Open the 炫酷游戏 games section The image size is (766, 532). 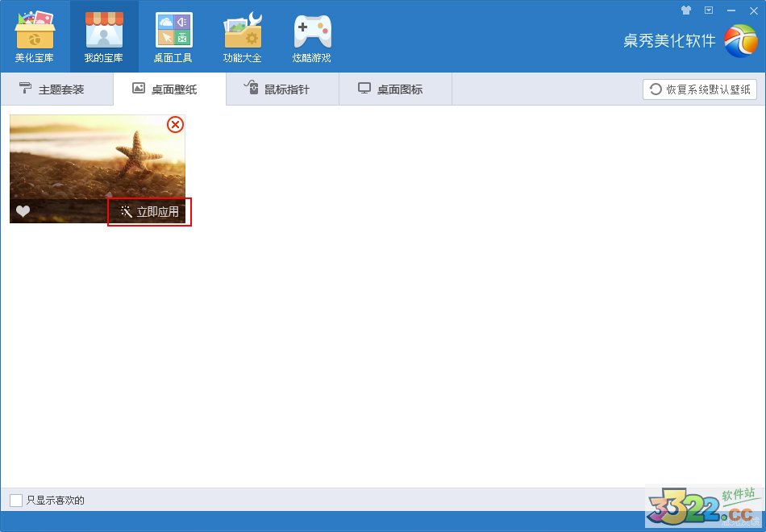click(312, 36)
